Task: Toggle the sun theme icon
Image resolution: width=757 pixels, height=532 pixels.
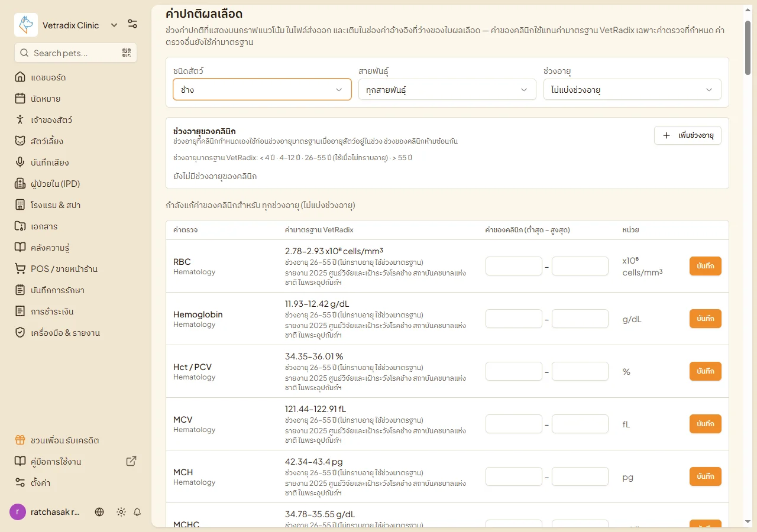Action: point(121,512)
